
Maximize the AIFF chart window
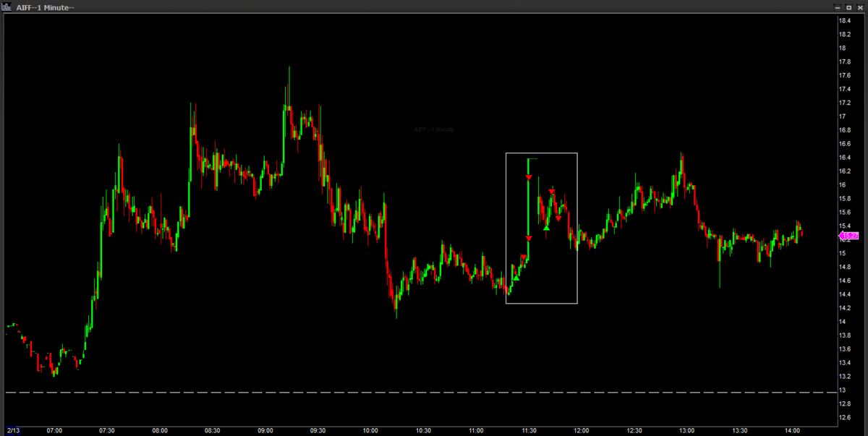tap(848, 7)
